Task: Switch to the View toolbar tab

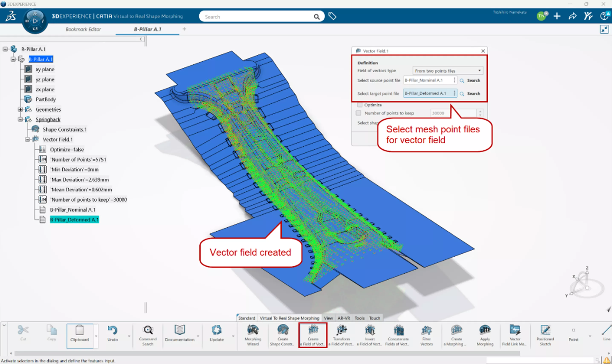Action: pyautogui.click(x=328, y=318)
